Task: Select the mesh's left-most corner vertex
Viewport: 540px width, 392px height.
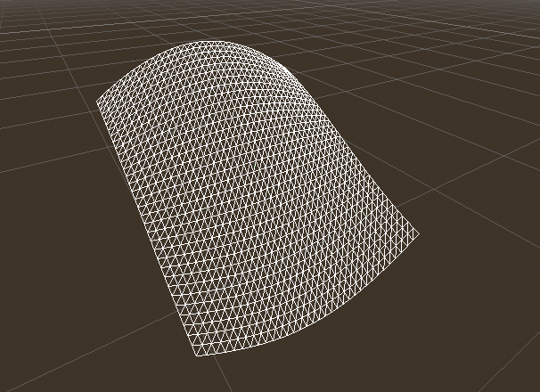Action: (x=97, y=102)
